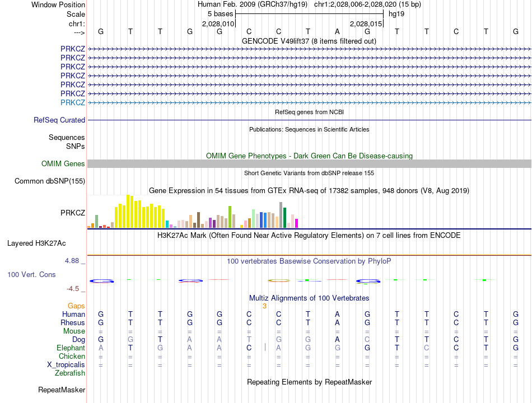
Task: Open the RefSeq genes from NCBI title
Action: (309, 112)
